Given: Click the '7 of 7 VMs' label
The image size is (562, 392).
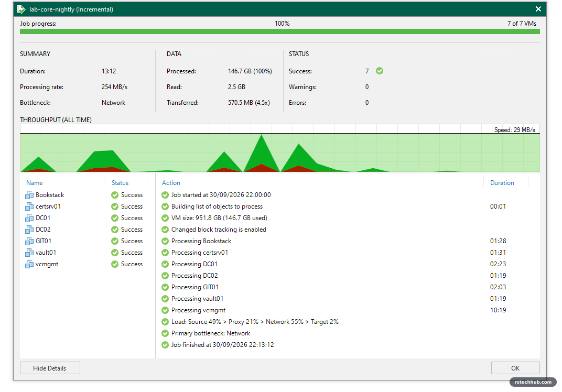Looking at the screenshot, I should 522,23.
